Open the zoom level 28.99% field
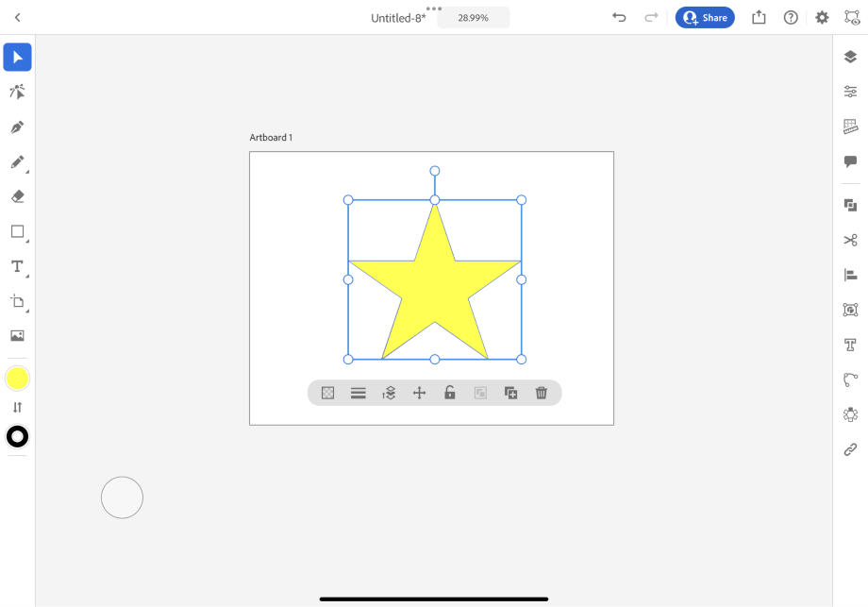The image size is (868, 607). (x=474, y=18)
